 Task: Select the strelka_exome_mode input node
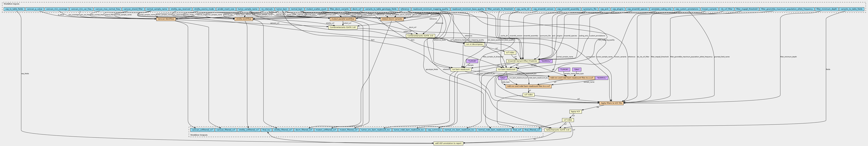click(204, 9)
